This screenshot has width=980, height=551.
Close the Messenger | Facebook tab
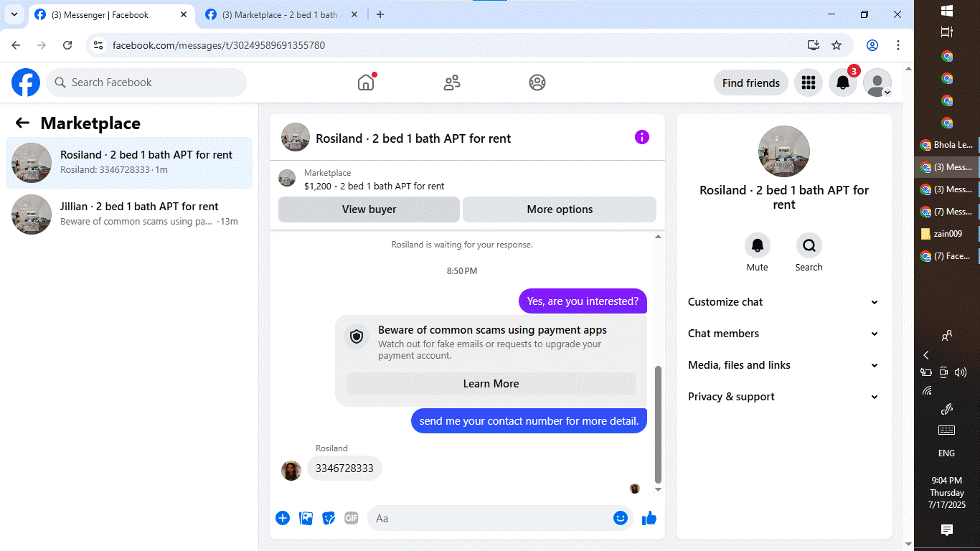tap(184, 14)
